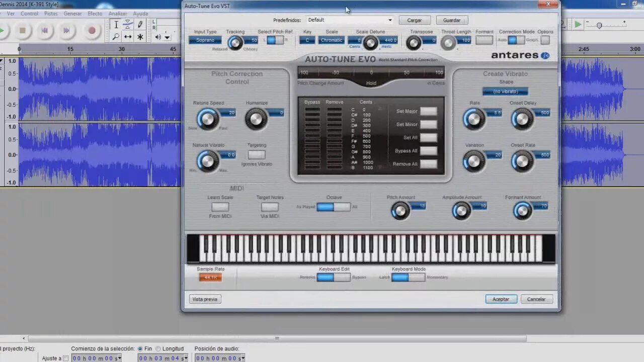Open the Input Type Soprano dropdown
644x362 pixels.
pyautogui.click(x=205, y=40)
